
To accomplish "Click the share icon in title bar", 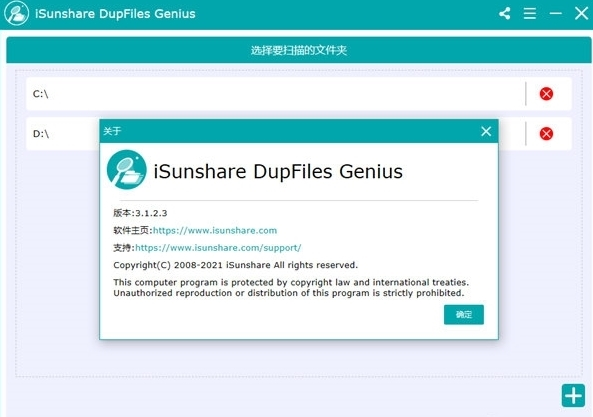I will click(505, 14).
